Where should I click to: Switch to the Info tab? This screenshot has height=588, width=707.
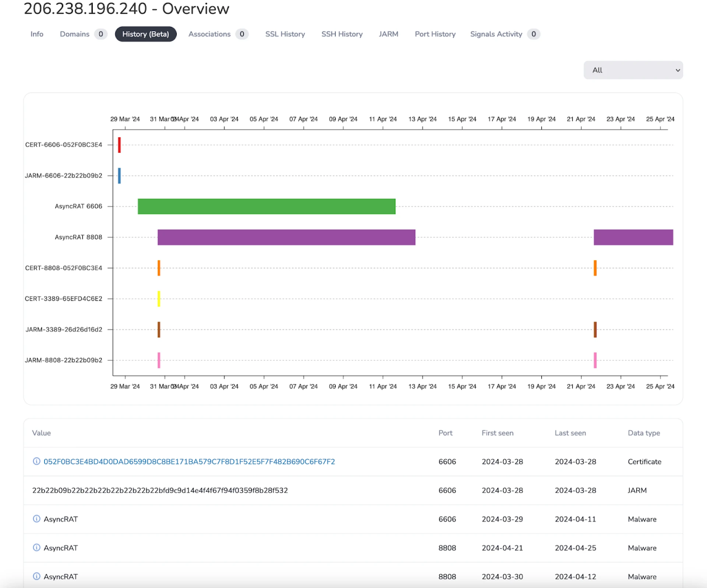pos(37,34)
